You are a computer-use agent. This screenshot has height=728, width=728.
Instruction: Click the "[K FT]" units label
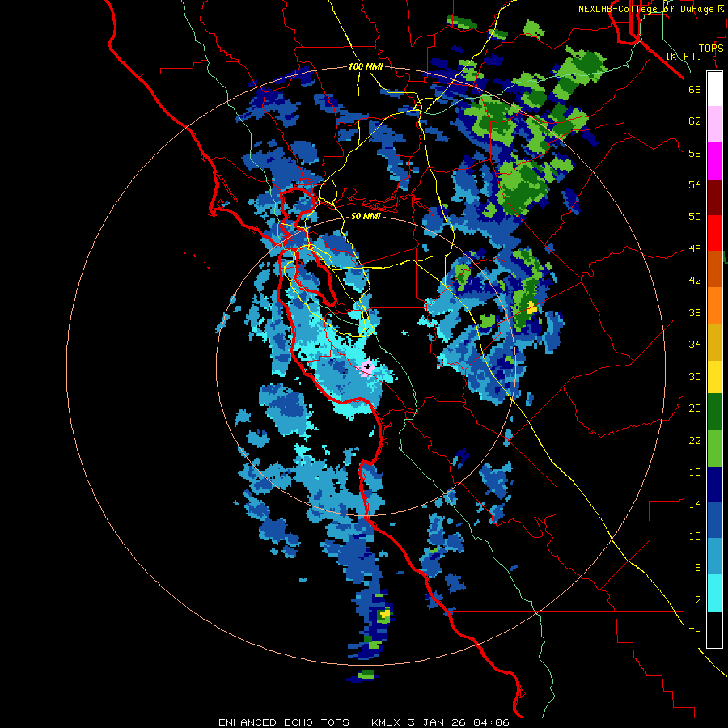pos(684,56)
